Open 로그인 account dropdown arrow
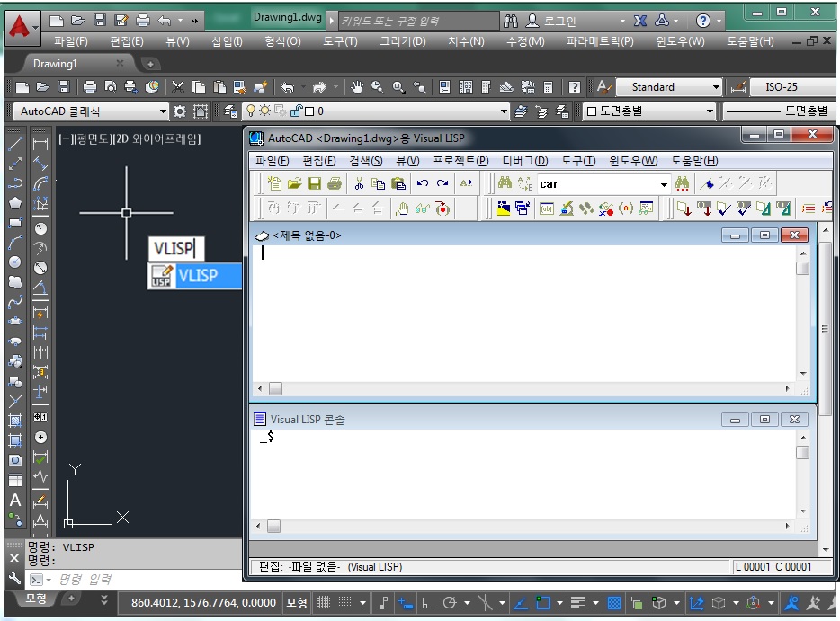The image size is (840, 621). [x=622, y=21]
